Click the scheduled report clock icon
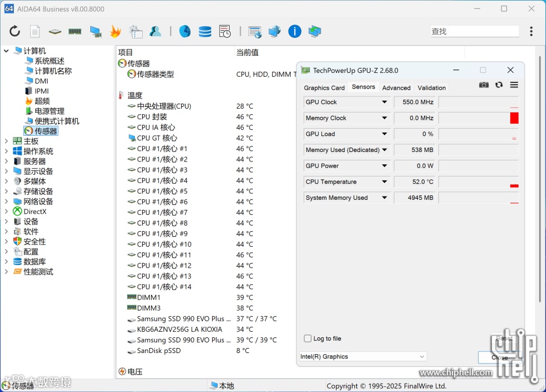 (x=225, y=31)
